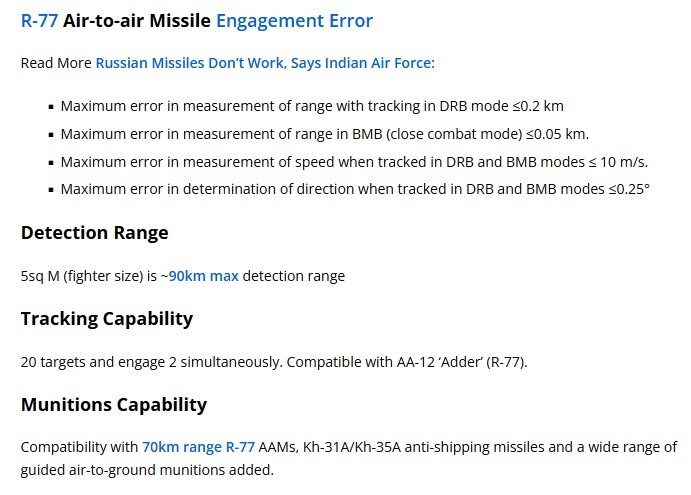
Task: Click the detection range text after 90km link
Action: (x=293, y=276)
